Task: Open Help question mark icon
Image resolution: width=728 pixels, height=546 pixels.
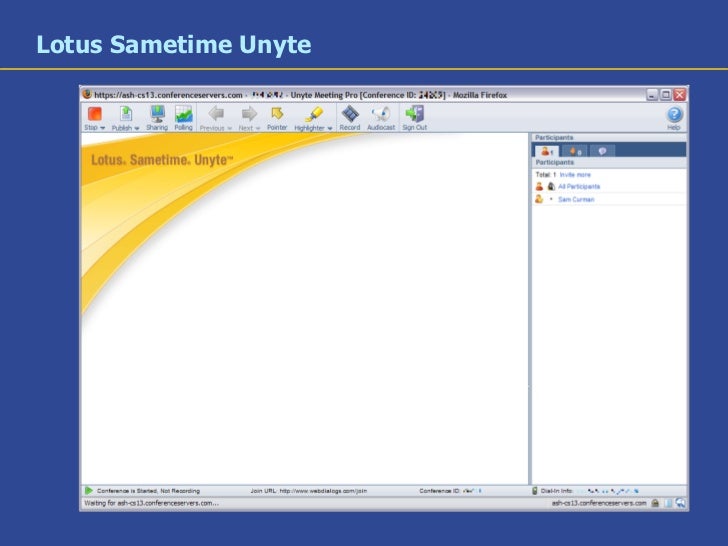Action: (674, 114)
